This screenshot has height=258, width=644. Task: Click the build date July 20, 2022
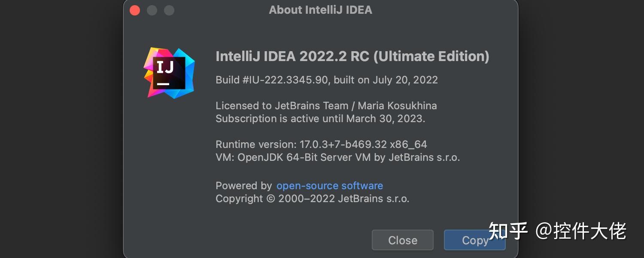point(405,80)
